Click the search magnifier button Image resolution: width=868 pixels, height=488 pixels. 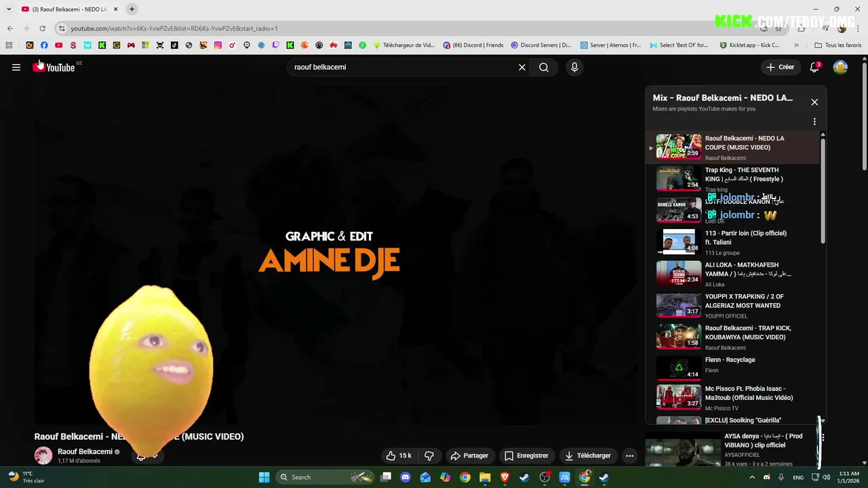(544, 67)
